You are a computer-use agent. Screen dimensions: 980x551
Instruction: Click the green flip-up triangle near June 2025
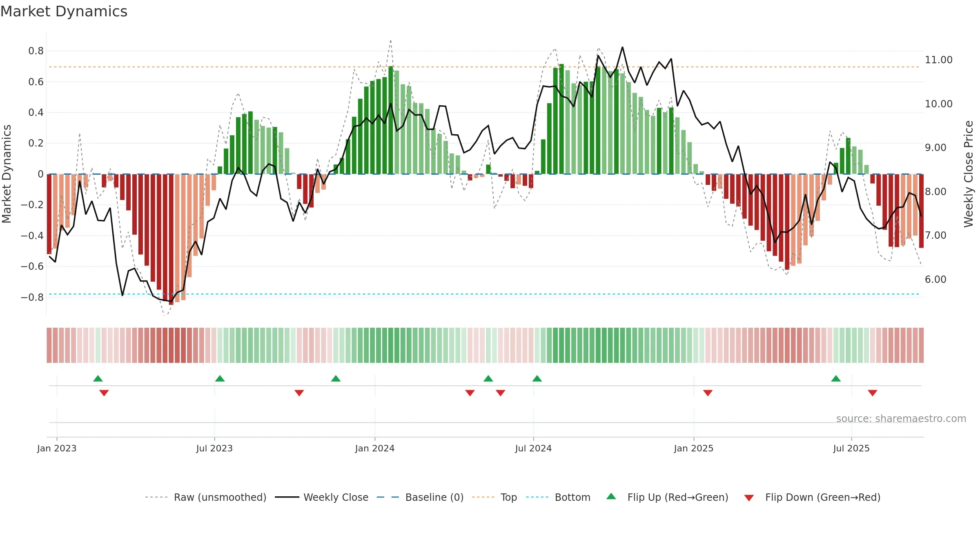[x=836, y=378]
